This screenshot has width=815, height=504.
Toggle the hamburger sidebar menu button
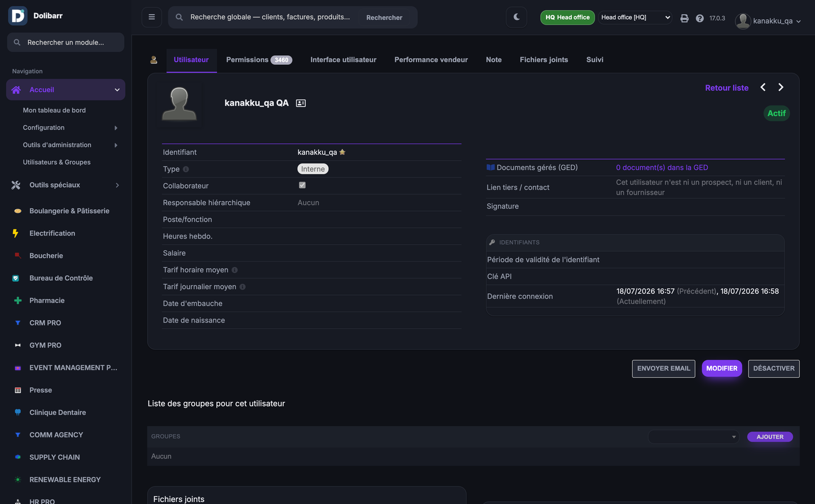[x=152, y=17]
